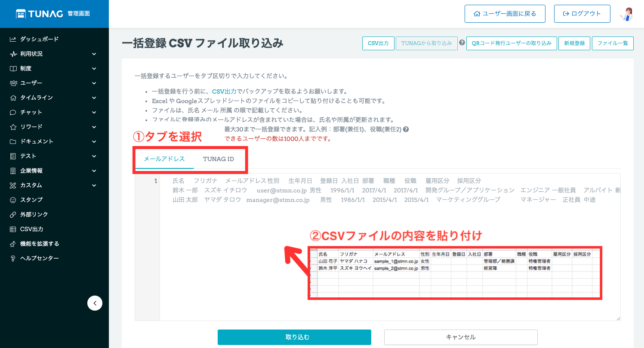Click the ユーザー画面に戻る button

tap(505, 14)
